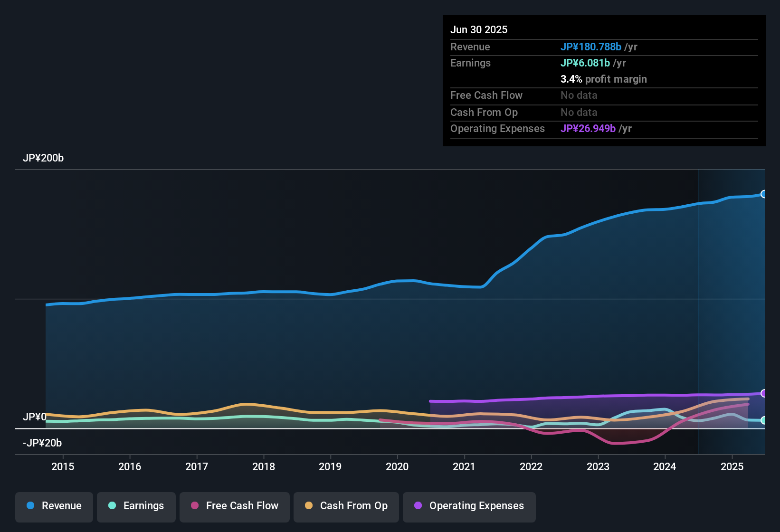Screen dimensions: 780x532
Task: Click the pink Free Cash Flow legend dot
Action: click(194, 506)
